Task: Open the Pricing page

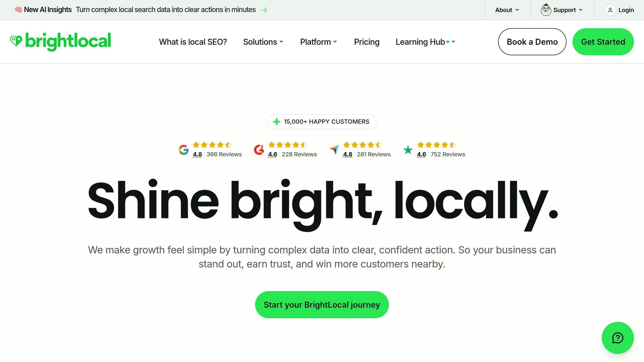Action: coord(367,41)
